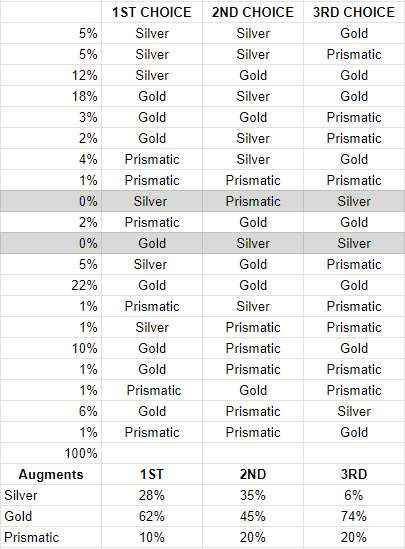Select the 3RD summary column header
405x549 pixels.
[354, 474]
